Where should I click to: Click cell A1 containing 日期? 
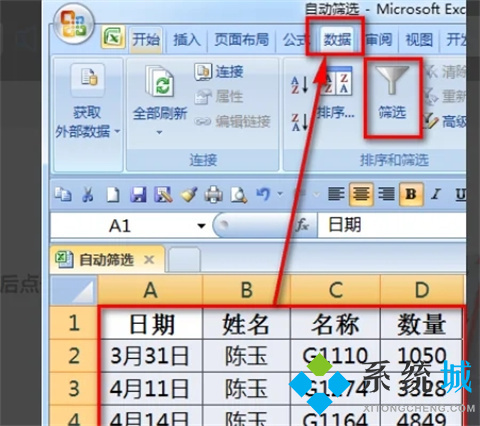151,323
